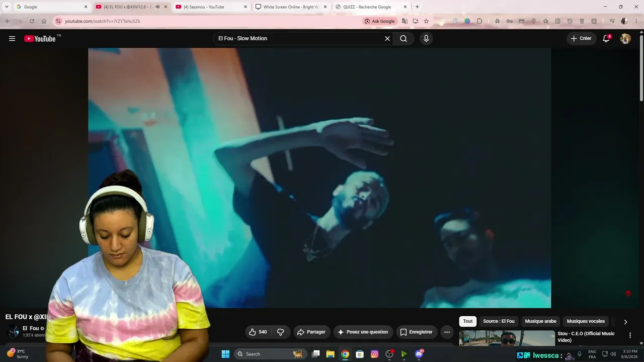Open 'Stou - C.E.O (Official Music Video)' title
The width and height of the screenshot is (644, 362).
[x=586, y=337]
